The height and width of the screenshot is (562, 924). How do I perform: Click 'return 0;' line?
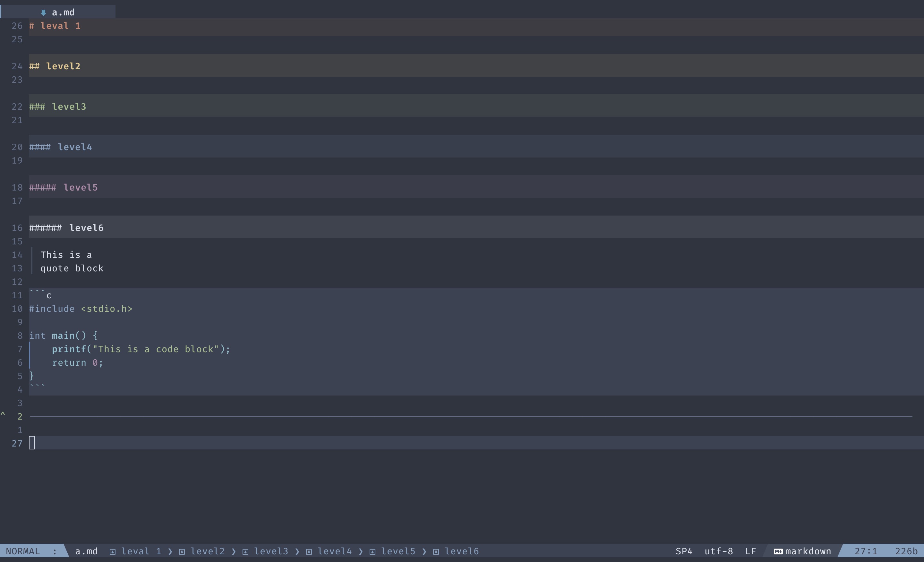[78, 362]
